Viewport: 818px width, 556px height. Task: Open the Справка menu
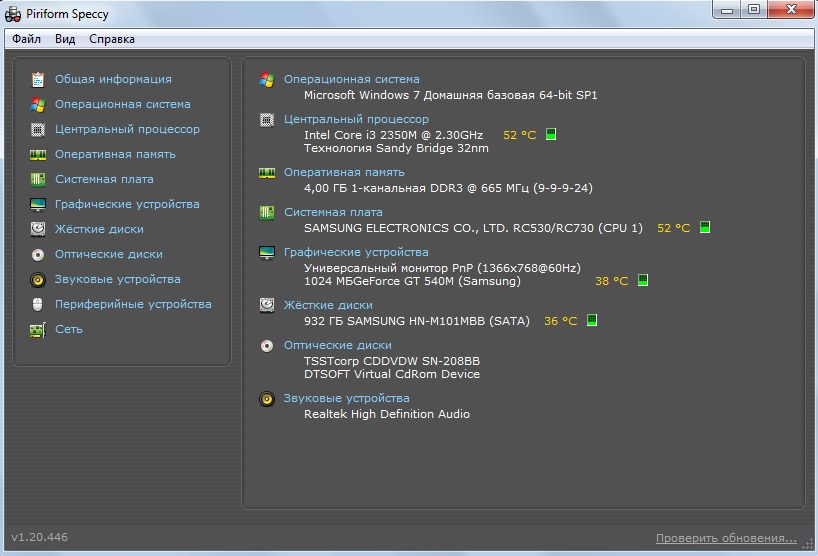[112, 39]
